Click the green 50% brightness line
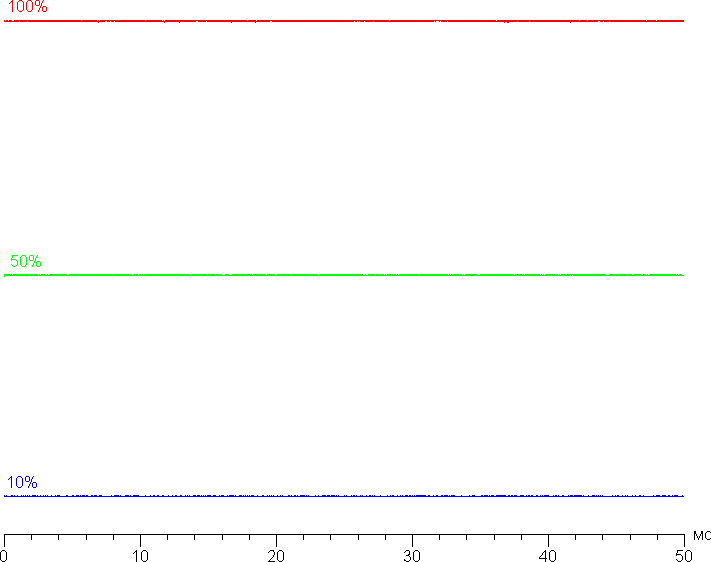711x562 pixels. click(x=344, y=275)
